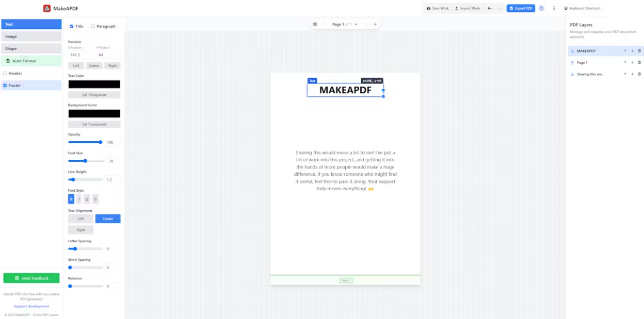Move MAKEAPDF layer up

625,51
